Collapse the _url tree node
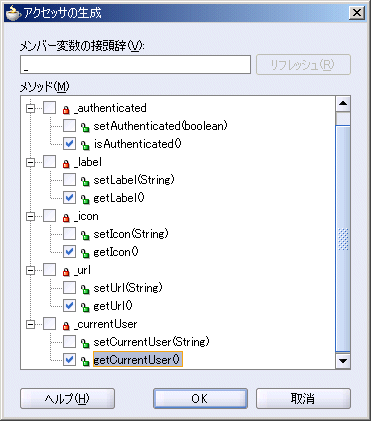Image resolution: width=371 pixels, height=421 pixels. [30, 270]
